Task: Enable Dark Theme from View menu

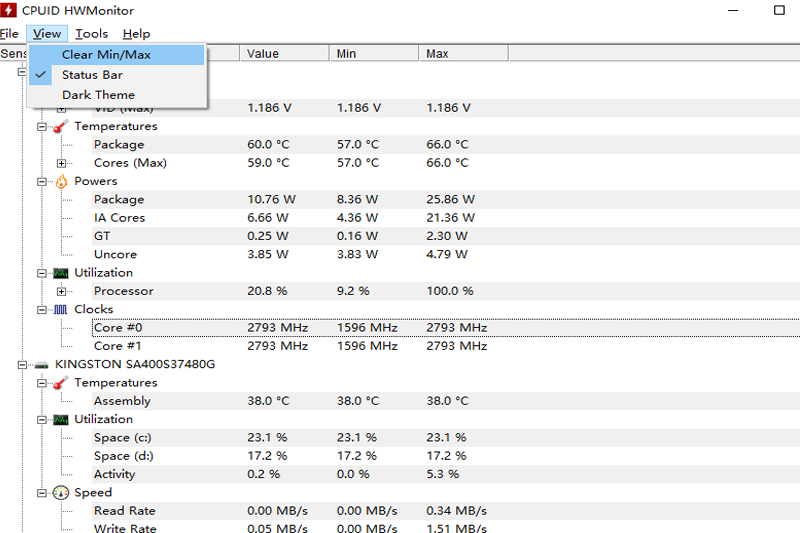Action: (117, 95)
